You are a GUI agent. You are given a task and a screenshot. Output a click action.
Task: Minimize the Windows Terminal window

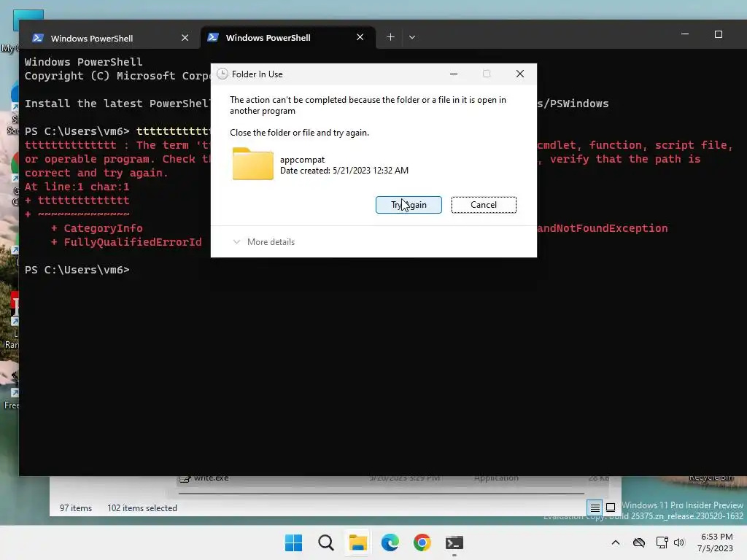[685, 34]
